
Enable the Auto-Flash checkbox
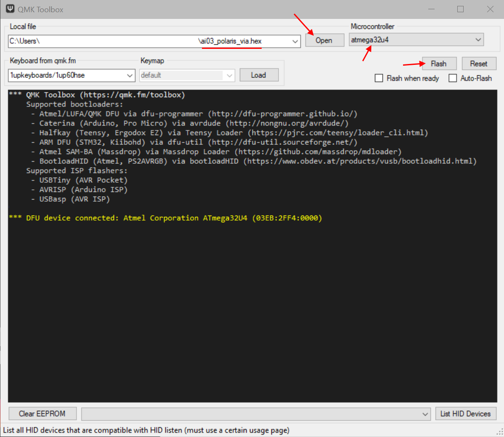coord(453,78)
